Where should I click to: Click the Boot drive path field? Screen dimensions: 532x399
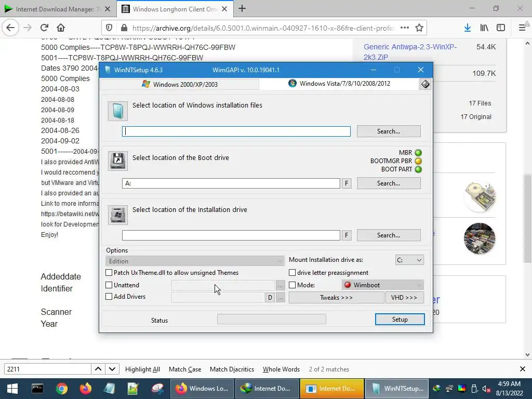coord(231,183)
